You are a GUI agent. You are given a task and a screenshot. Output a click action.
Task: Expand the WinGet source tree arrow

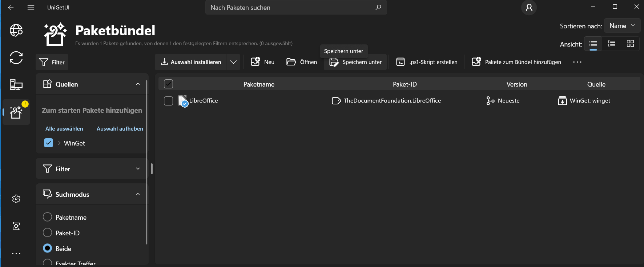click(59, 143)
